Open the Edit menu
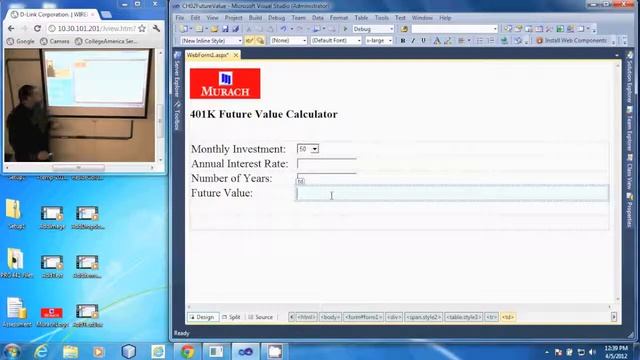Image resolution: width=640 pixels, height=360 pixels. pyautogui.click(x=195, y=18)
